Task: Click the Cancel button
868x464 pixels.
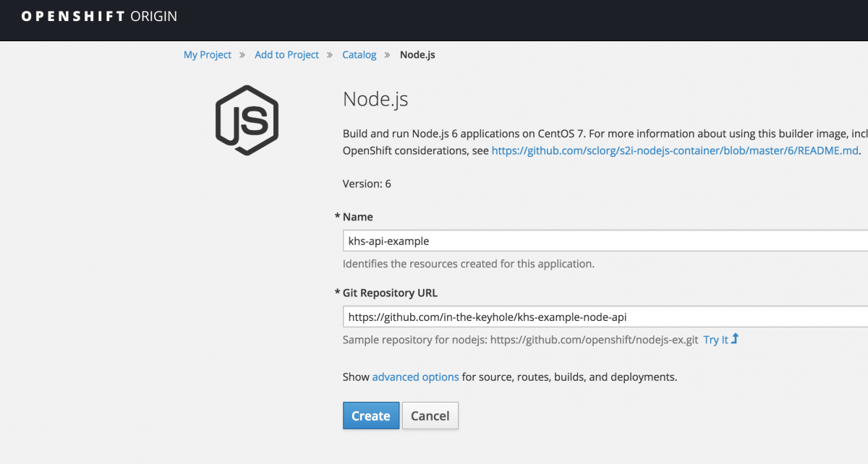Action: (430, 416)
